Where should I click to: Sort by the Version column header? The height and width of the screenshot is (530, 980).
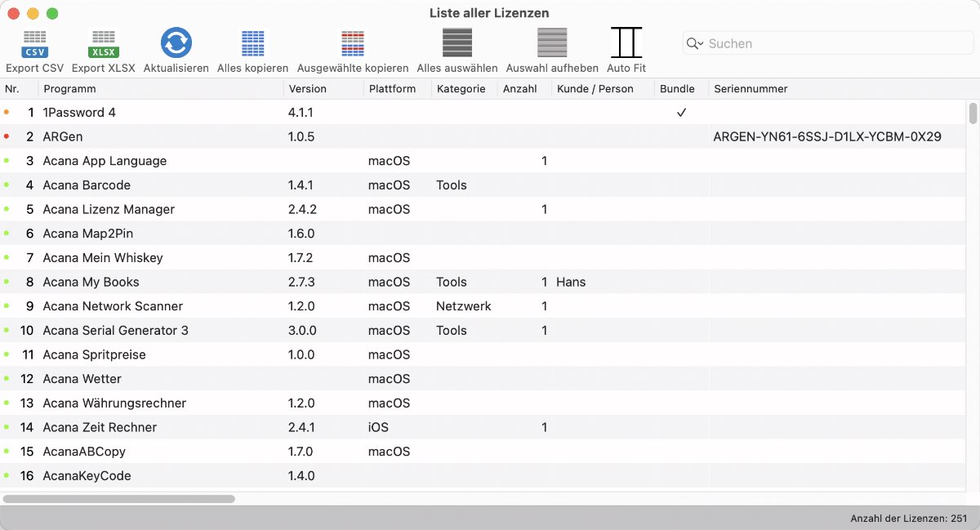click(x=323, y=88)
